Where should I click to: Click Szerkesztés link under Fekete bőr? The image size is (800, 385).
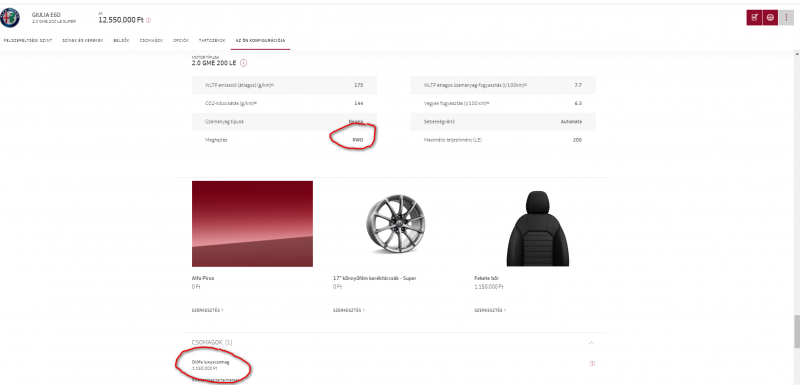point(490,310)
